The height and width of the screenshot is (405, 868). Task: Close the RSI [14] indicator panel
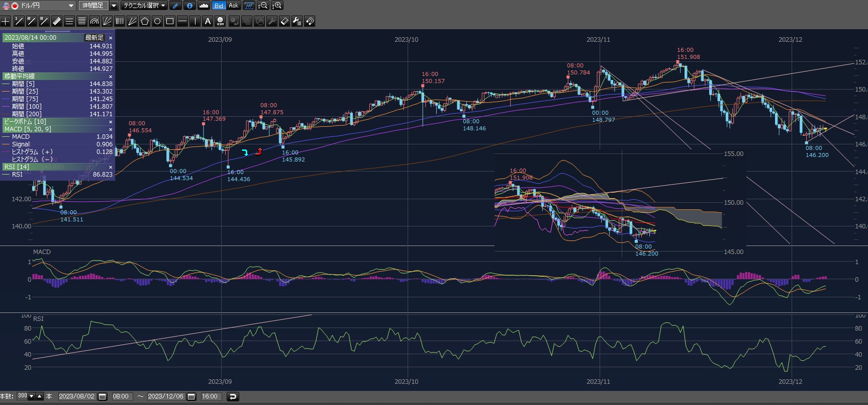(111, 167)
